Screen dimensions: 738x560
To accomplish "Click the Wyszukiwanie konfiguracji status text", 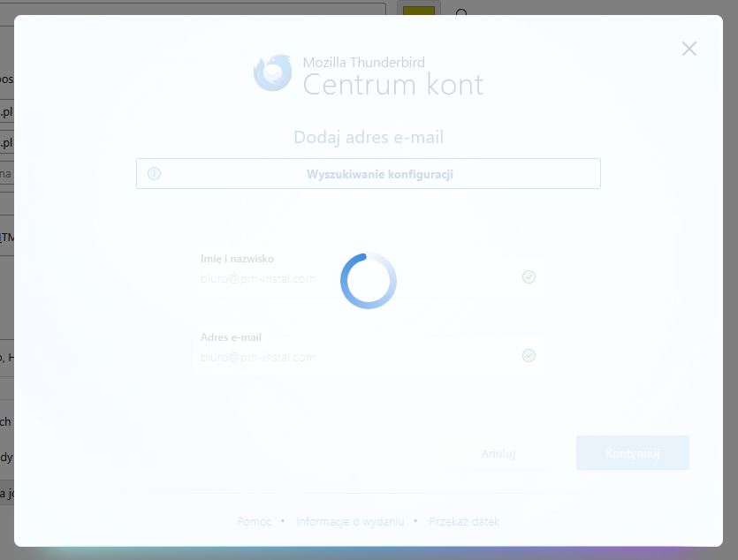I will (x=380, y=174).
